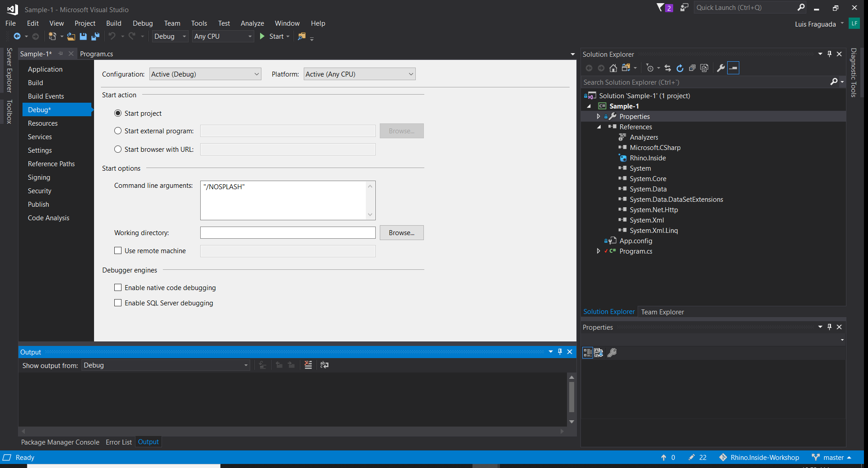Image resolution: width=868 pixels, height=468 pixels.
Task: Open the Signing settings page
Action: click(x=39, y=177)
